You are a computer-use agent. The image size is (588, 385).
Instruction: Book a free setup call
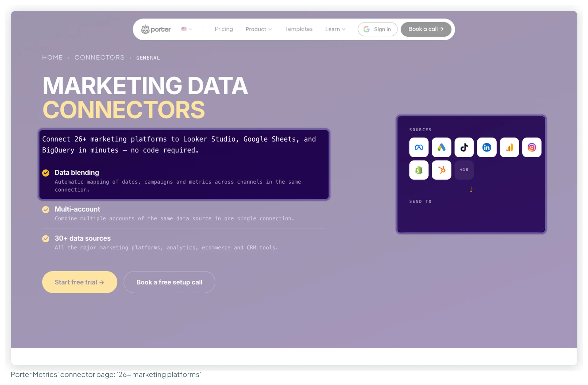tap(169, 282)
